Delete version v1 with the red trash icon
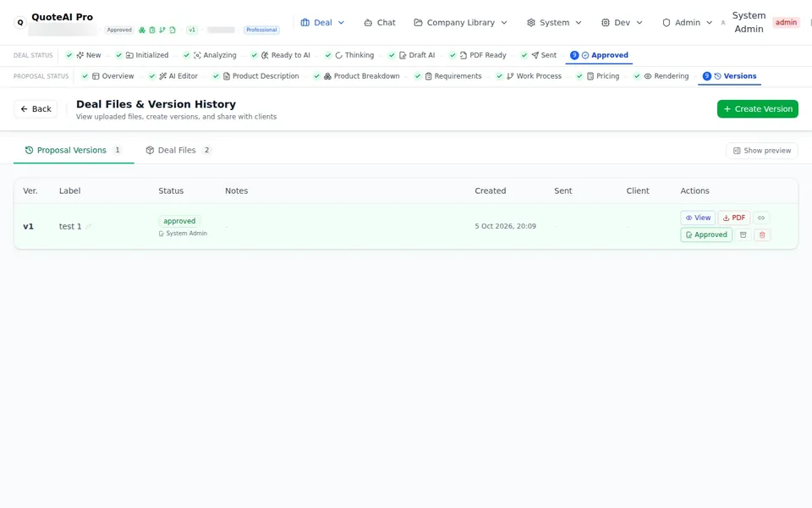Viewport: 812px width, 508px height. click(x=762, y=235)
